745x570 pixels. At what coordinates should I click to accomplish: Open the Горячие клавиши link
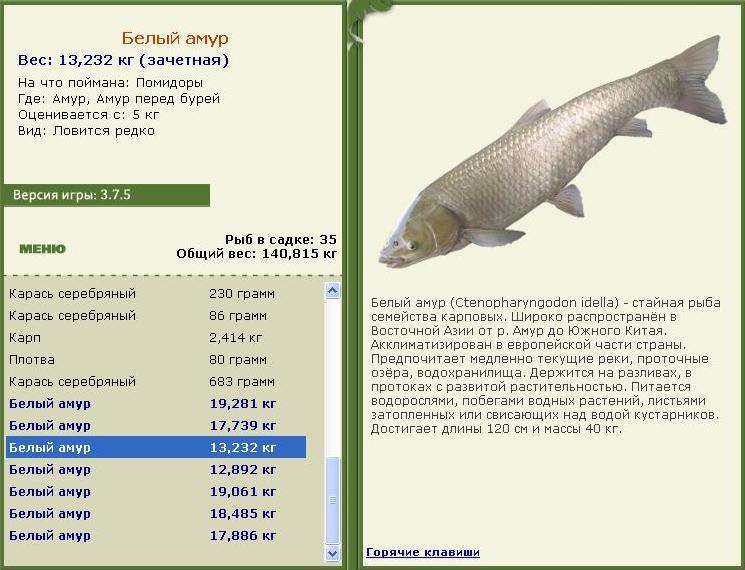(423, 552)
